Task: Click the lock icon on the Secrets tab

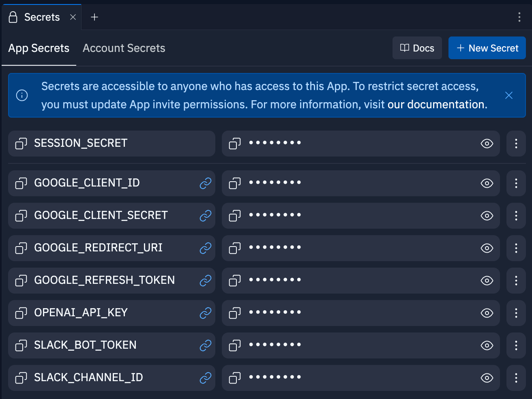Action: 13,17
